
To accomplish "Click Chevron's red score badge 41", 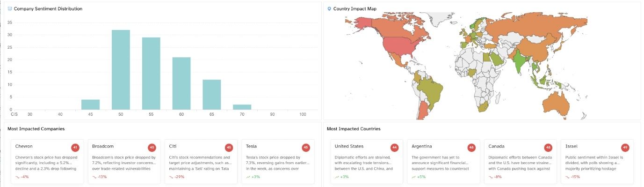I will coord(75,148).
